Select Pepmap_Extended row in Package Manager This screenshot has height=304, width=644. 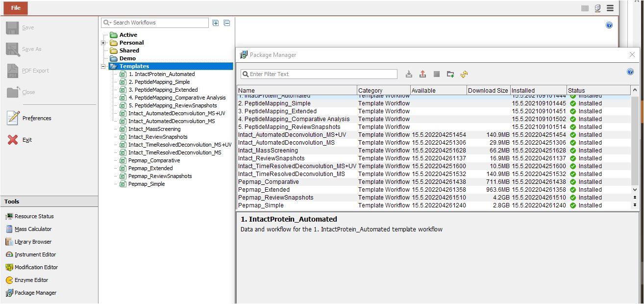coord(434,190)
